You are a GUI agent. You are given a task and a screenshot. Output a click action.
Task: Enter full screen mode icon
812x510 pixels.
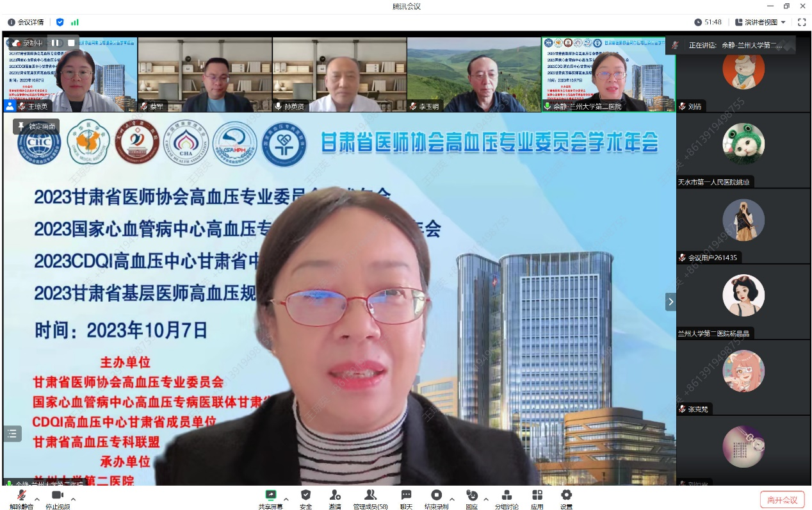tap(802, 22)
